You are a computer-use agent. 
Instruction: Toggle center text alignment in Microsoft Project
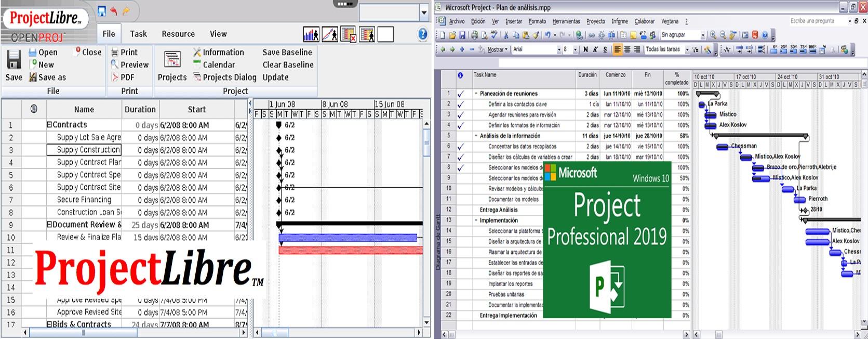pos(627,49)
